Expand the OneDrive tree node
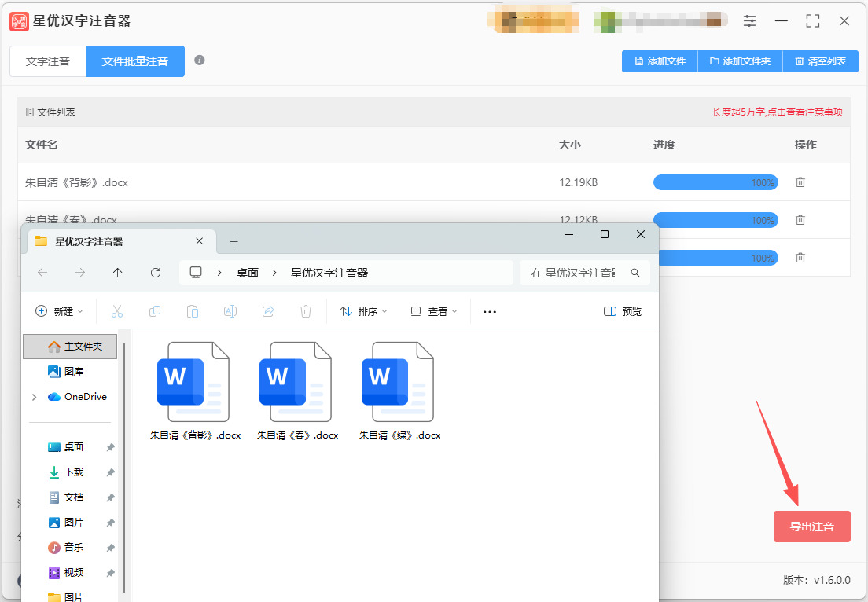Viewport: 868px width, 602px height. 35,397
